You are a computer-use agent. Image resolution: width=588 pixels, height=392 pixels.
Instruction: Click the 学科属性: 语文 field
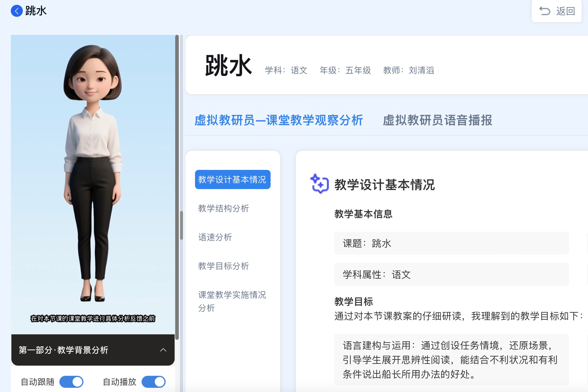[x=451, y=274]
